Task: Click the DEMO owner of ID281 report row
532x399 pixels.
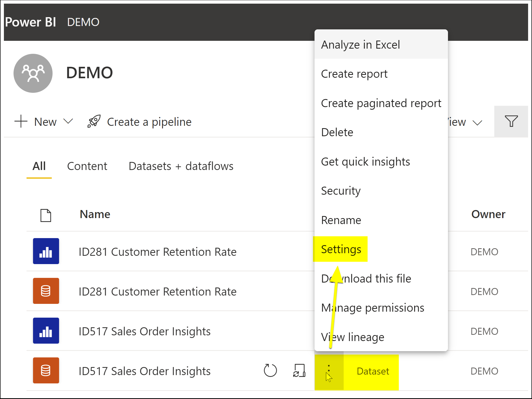Action: 484,252
